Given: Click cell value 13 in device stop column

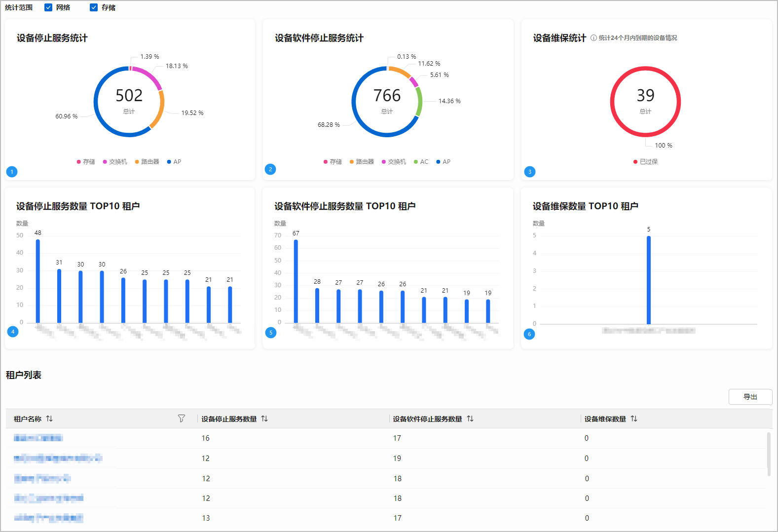Looking at the screenshot, I should click(206, 518).
